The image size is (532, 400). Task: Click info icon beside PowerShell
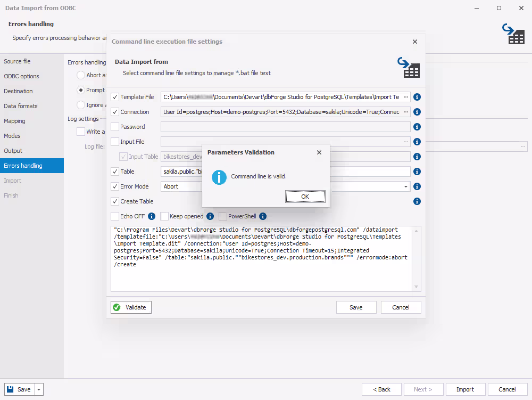(x=263, y=216)
